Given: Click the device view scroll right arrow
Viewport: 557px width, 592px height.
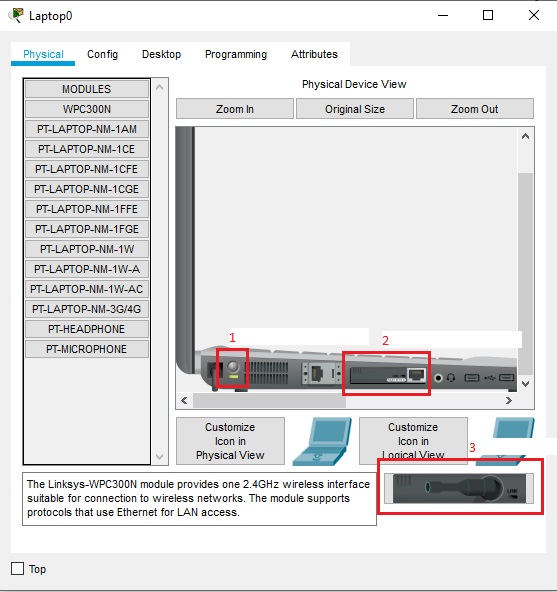Looking at the screenshot, I should [509, 400].
